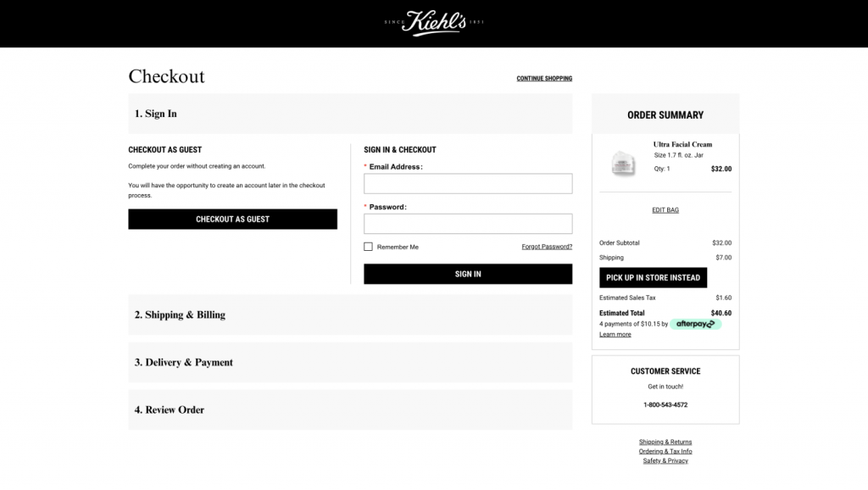Screen dimensions: 868x490
Task: Expand the Delivery & Payment section
Action: pos(350,362)
